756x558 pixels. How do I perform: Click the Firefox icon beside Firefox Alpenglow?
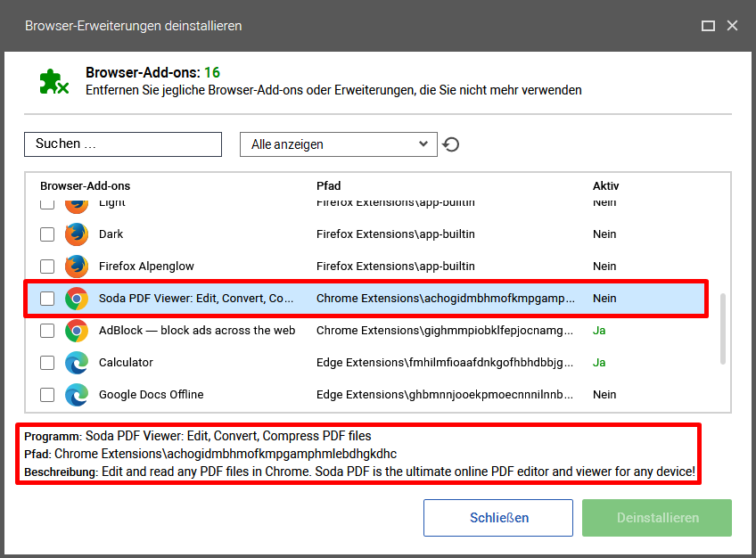(x=77, y=267)
